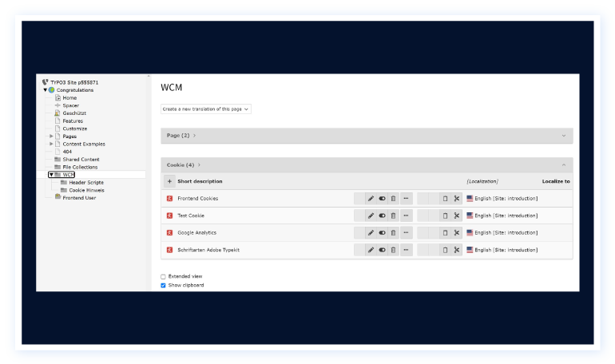This screenshot has width=615, height=364.
Task: Open more options for Frontend Cookies
Action: [x=407, y=199]
